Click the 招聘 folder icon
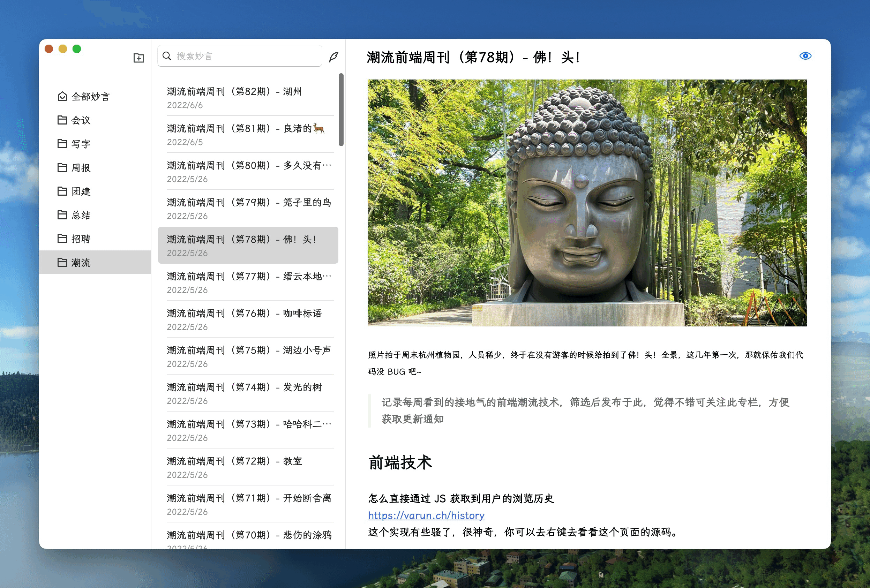 62,239
